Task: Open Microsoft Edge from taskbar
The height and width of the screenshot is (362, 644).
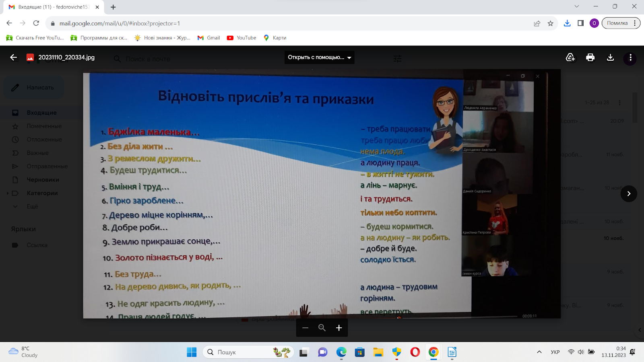Action: tap(341, 352)
